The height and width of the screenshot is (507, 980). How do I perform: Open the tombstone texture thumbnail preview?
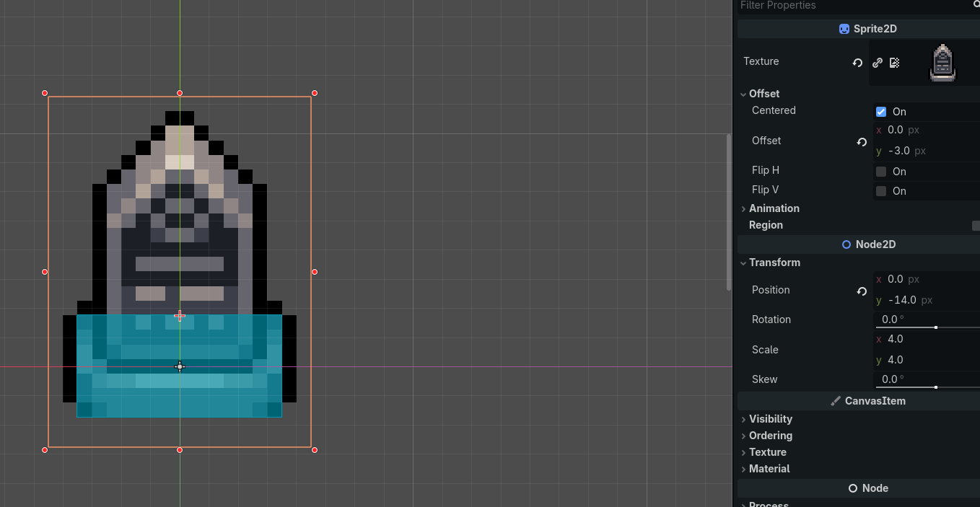click(942, 63)
